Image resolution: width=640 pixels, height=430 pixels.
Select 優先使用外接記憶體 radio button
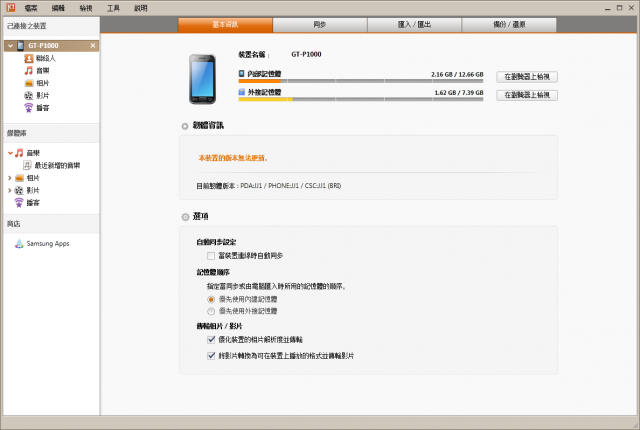point(211,311)
